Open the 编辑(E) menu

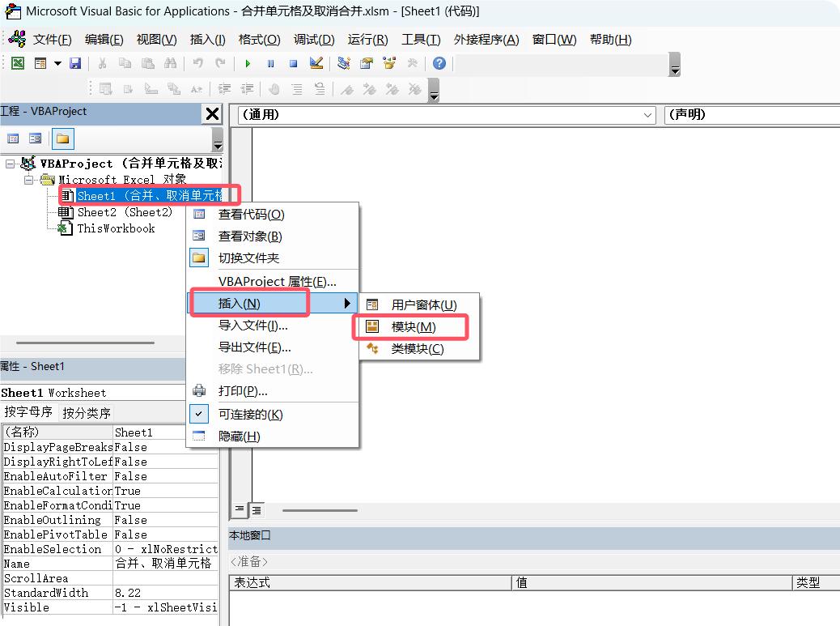[104, 40]
